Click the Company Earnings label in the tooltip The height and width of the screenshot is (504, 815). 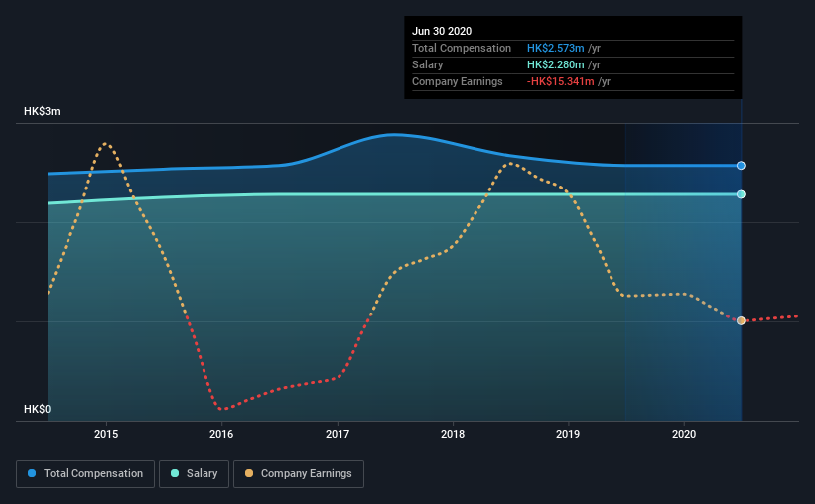coord(458,81)
